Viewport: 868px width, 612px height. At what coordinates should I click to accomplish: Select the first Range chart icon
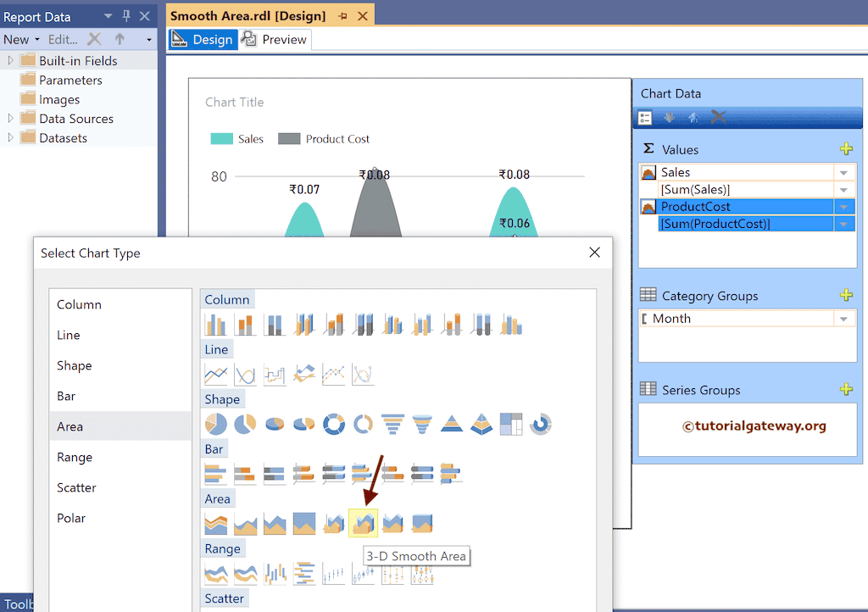point(215,573)
